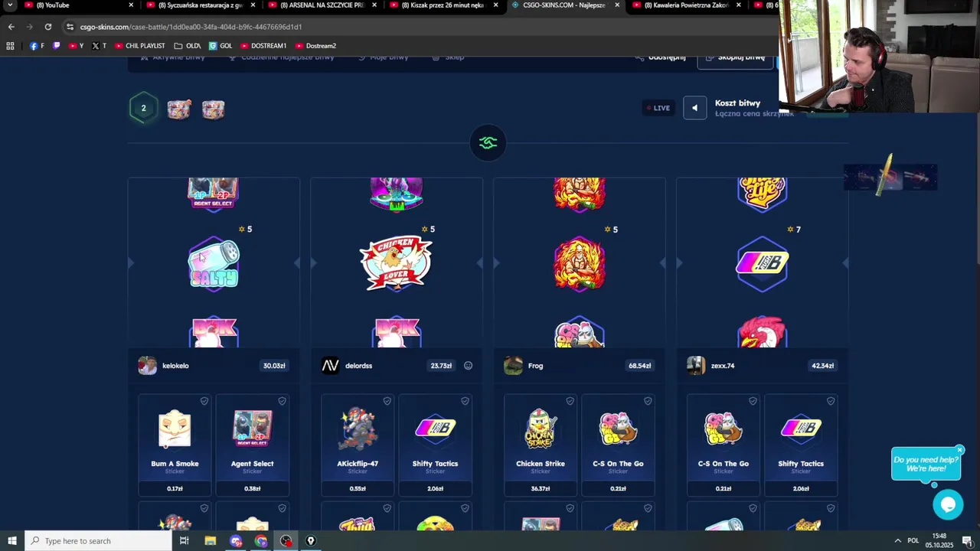Click the Chicken Strike price 36.37zł
Viewport: 980px width, 551px height.
(541, 488)
